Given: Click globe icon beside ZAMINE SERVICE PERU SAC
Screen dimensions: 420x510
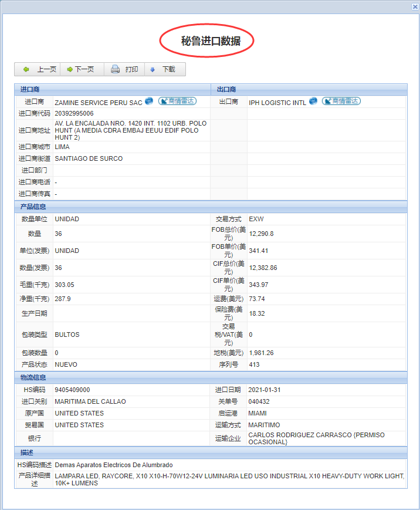Looking at the screenshot, I should (x=150, y=102).
